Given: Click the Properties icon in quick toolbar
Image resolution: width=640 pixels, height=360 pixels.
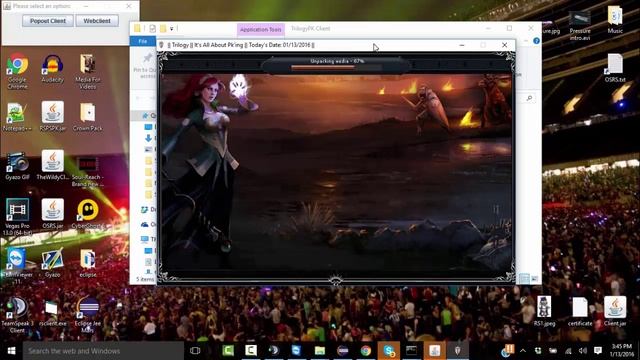Looking at the screenshot, I should pos(152,29).
